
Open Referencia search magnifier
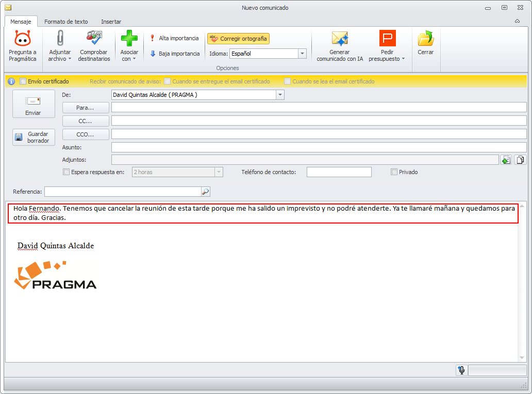coord(205,192)
